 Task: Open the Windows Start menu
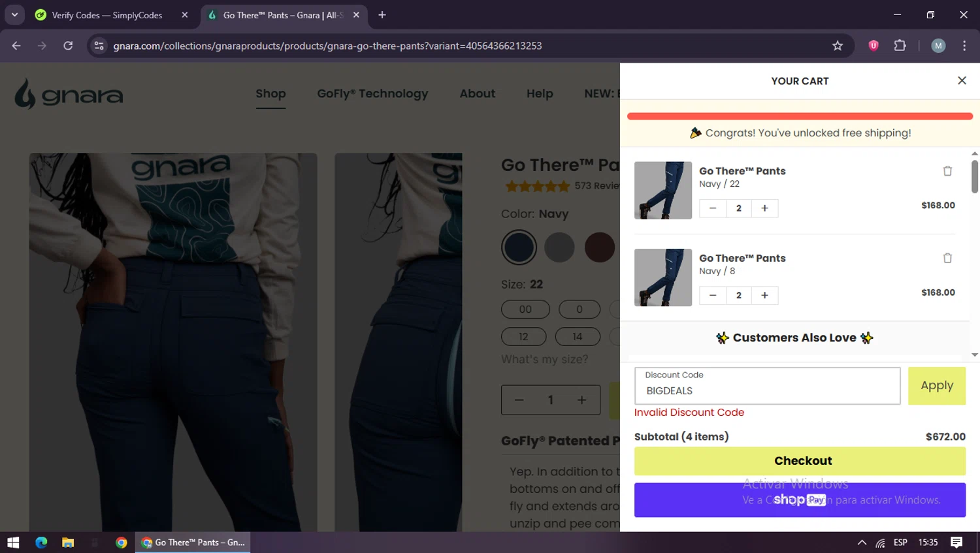(x=13, y=543)
